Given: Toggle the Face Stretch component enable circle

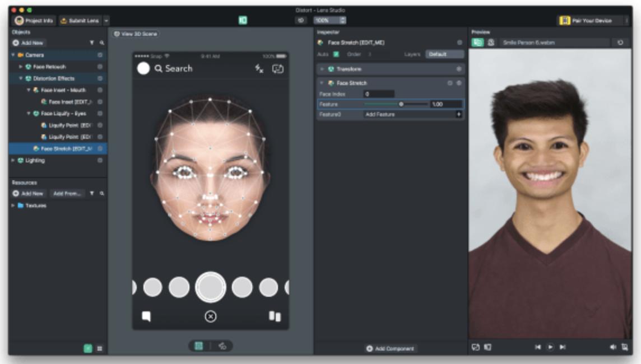Looking at the screenshot, I should 450,83.
